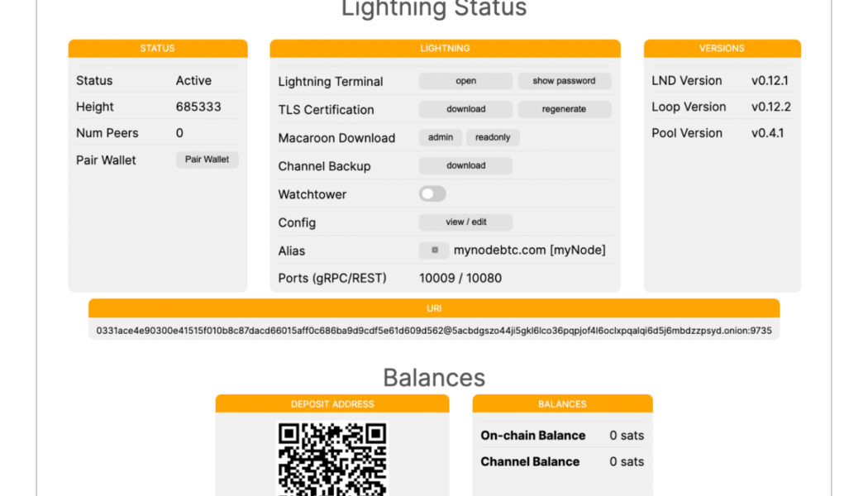Click the On-chain Balance label
Image resolution: width=868 pixels, height=496 pixels.
[534, 436]
